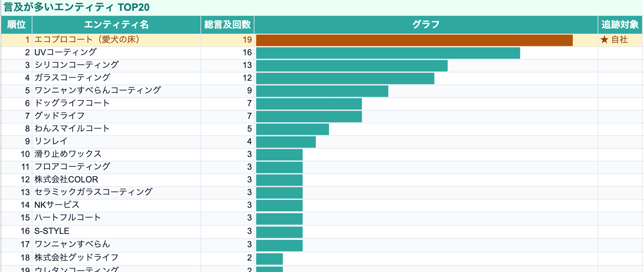Viewport: 644px width, 272px height.
Task: Select the ガラスコーティング name cell
Action: [116, 78]
